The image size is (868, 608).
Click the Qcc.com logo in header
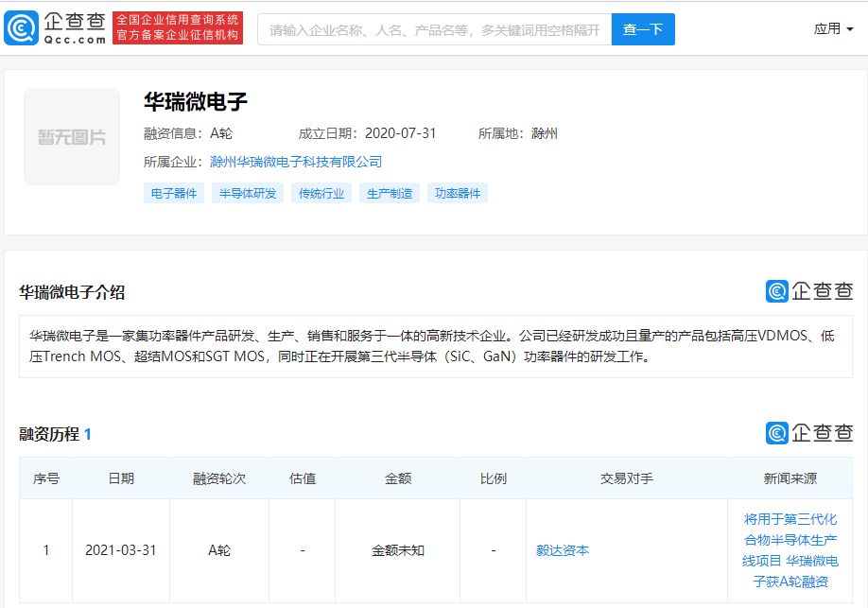click(54, 28)
